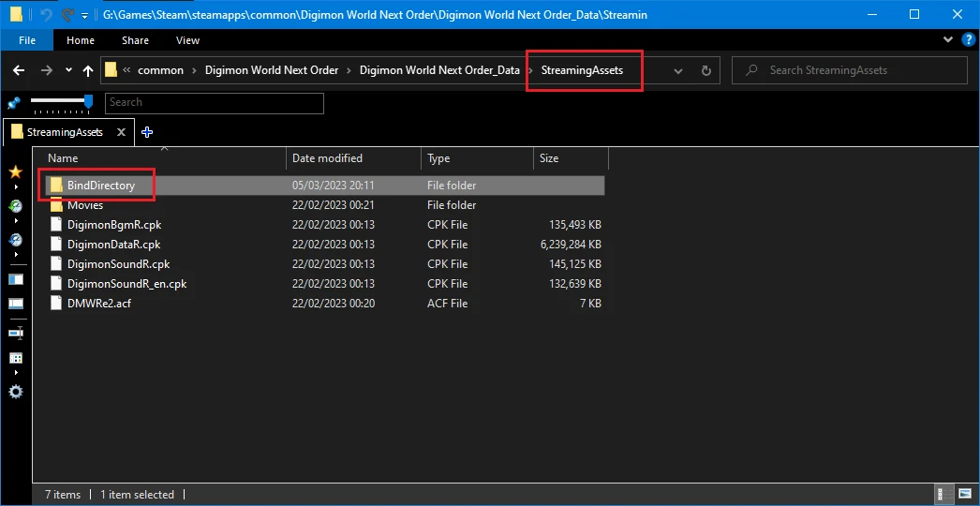The height and width of the screenshot is (506, 980).
Task: Open the File menu
Action: [27, 40]
